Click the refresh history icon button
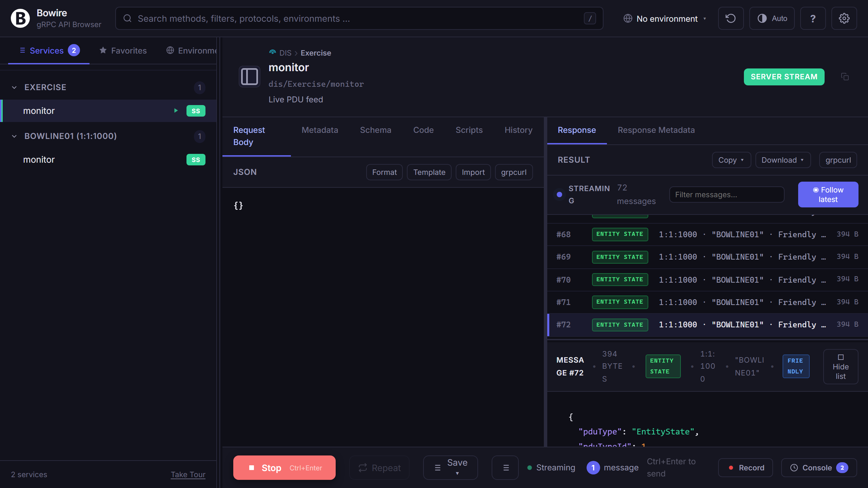868x488 pixels. click(731, 18)
